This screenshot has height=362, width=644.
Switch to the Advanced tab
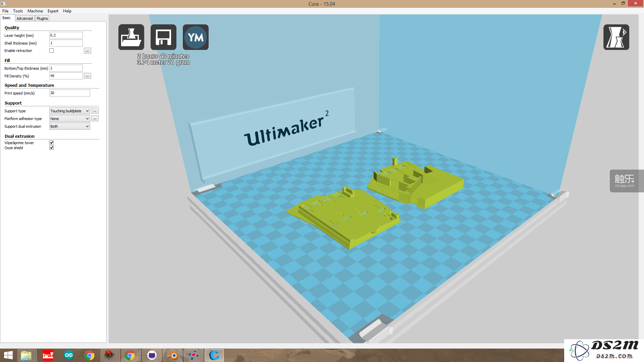point(25,18)
